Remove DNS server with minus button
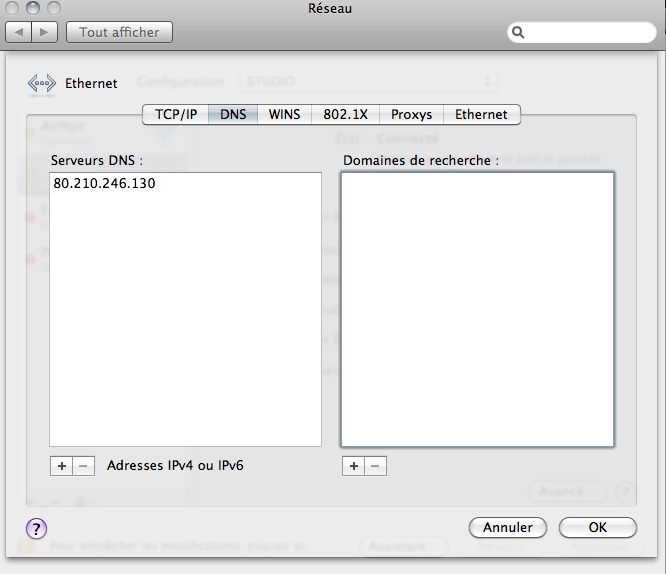 84,465
